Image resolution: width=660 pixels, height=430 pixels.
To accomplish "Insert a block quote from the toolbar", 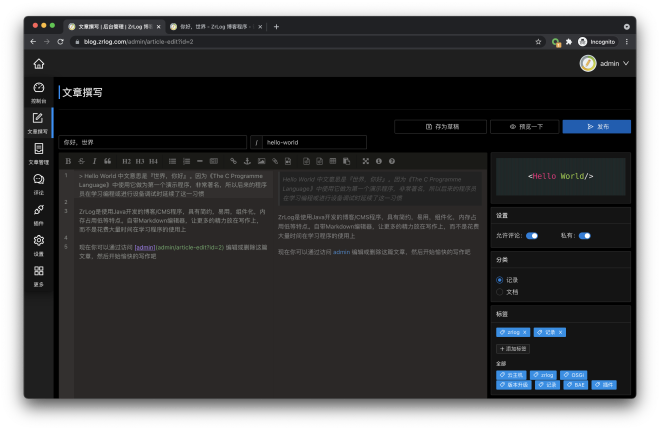I will (108, 161).
